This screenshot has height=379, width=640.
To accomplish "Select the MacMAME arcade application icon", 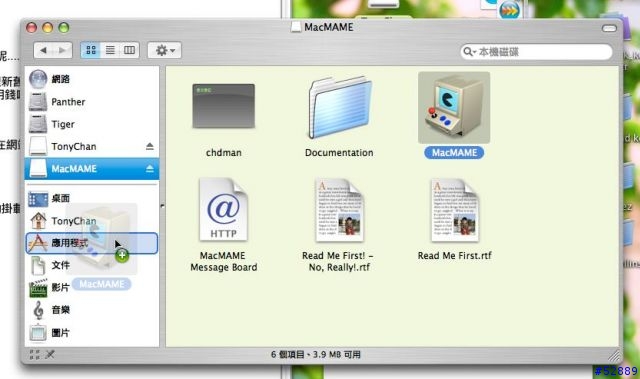I will (x=454, y=108).
